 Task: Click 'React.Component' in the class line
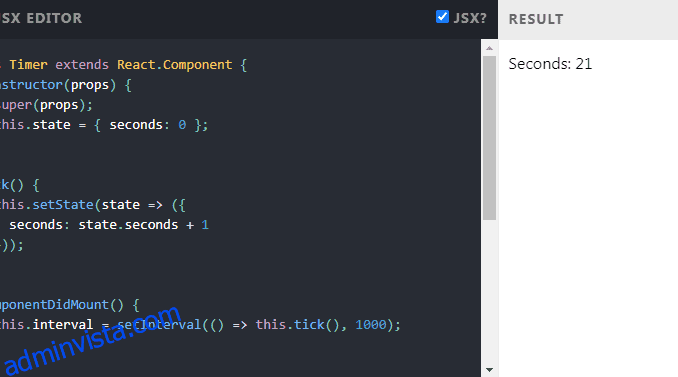coord(175,65)
